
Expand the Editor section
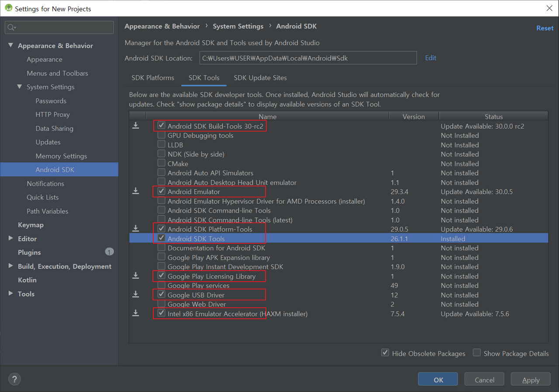(x=11, y=238)
